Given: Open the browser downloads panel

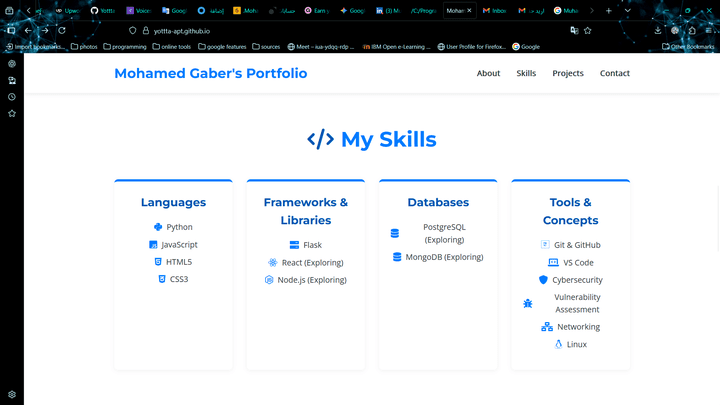Looking at the screenshot, I should click(658, 30).
